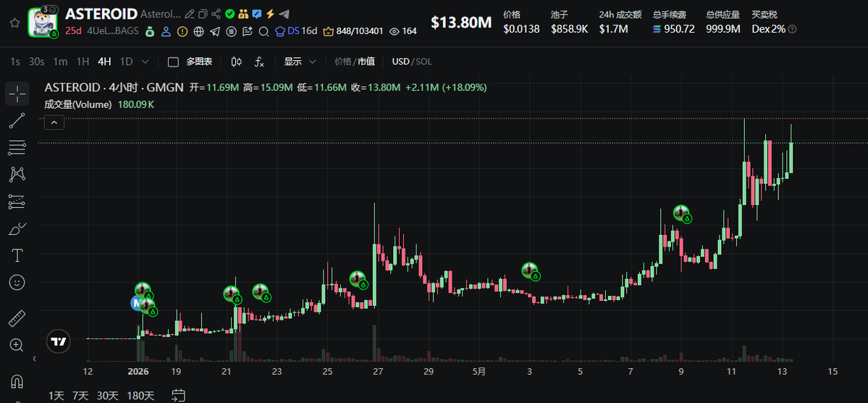This screenshot has height=403, width=868.
Task: Set chart range to 7天
Action: [80, 396]
